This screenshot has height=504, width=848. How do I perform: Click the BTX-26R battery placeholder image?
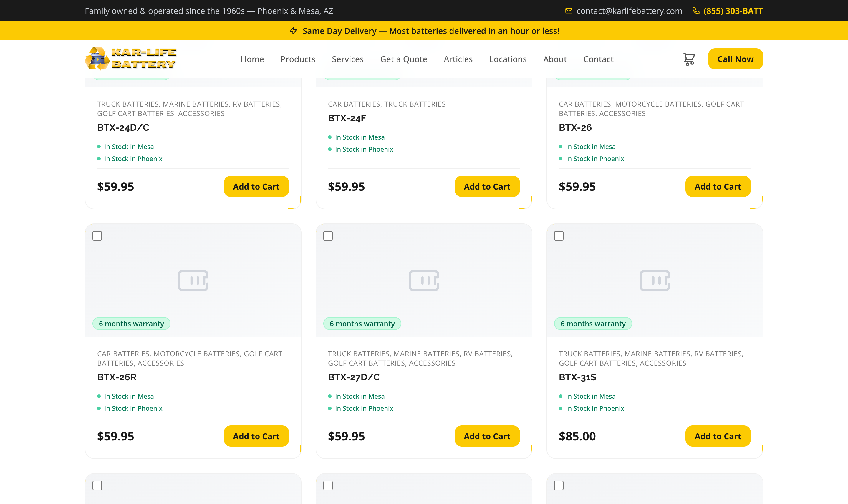(193, 281)
